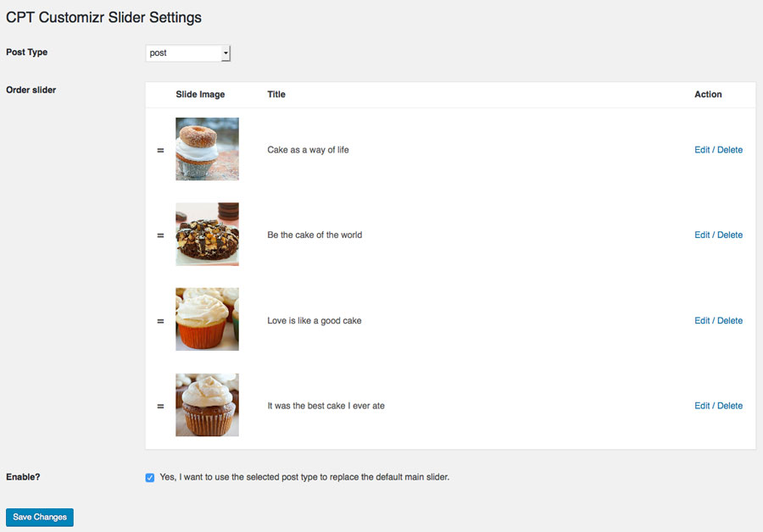
Task: Click the title 'Love is like a good cake'
Action: click(315, 320)
